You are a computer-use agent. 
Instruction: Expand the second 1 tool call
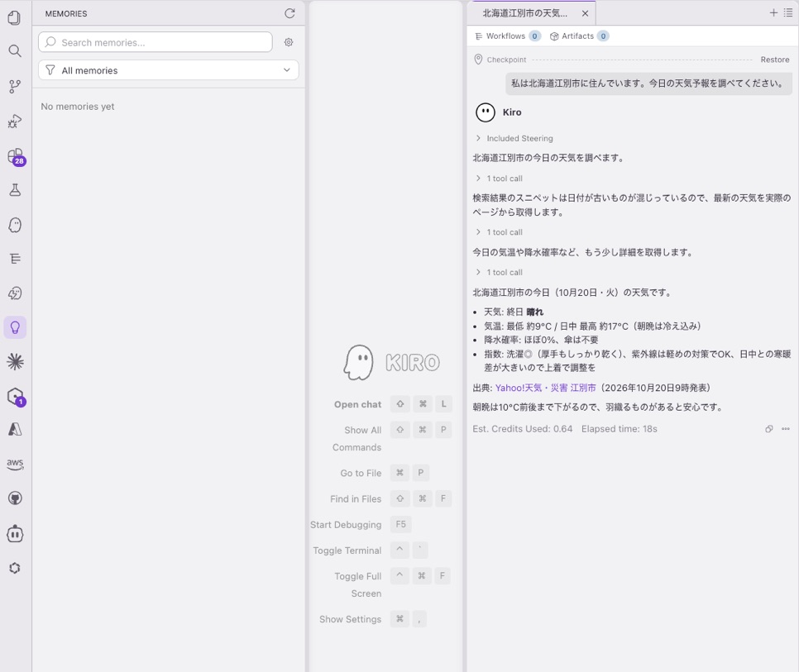(499, 232)
